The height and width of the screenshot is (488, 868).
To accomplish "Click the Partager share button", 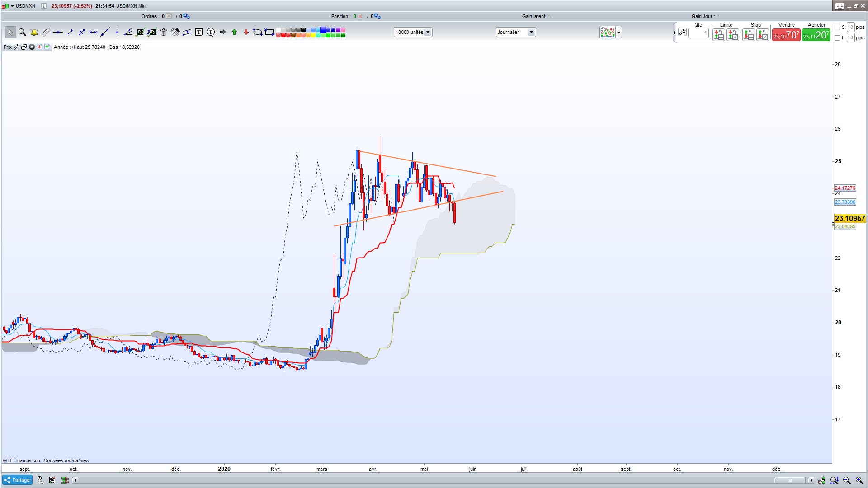I will tap(17, 480).
